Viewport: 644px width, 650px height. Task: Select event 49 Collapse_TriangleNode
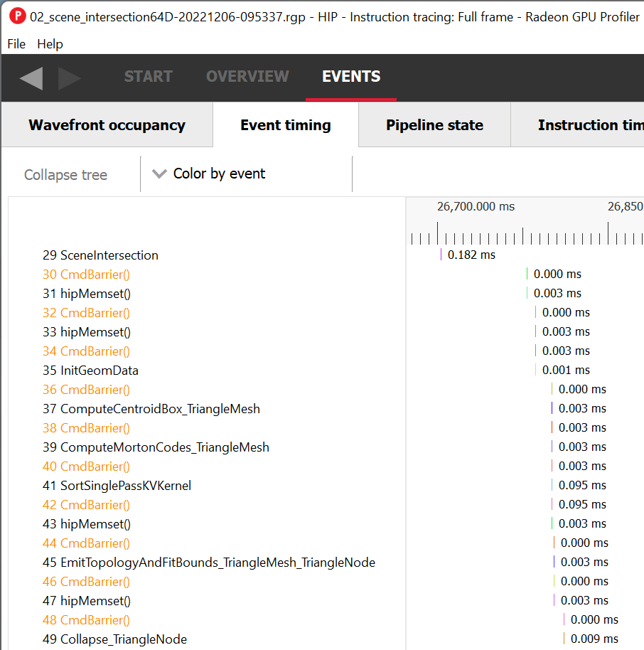[x=123, y=639]
